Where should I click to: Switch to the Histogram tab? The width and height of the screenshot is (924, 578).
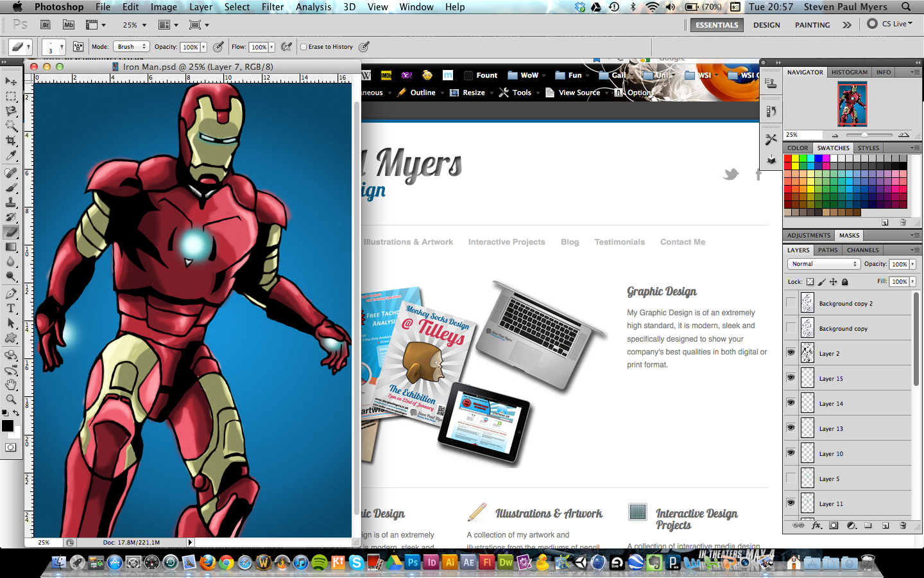tap(850, 73)
